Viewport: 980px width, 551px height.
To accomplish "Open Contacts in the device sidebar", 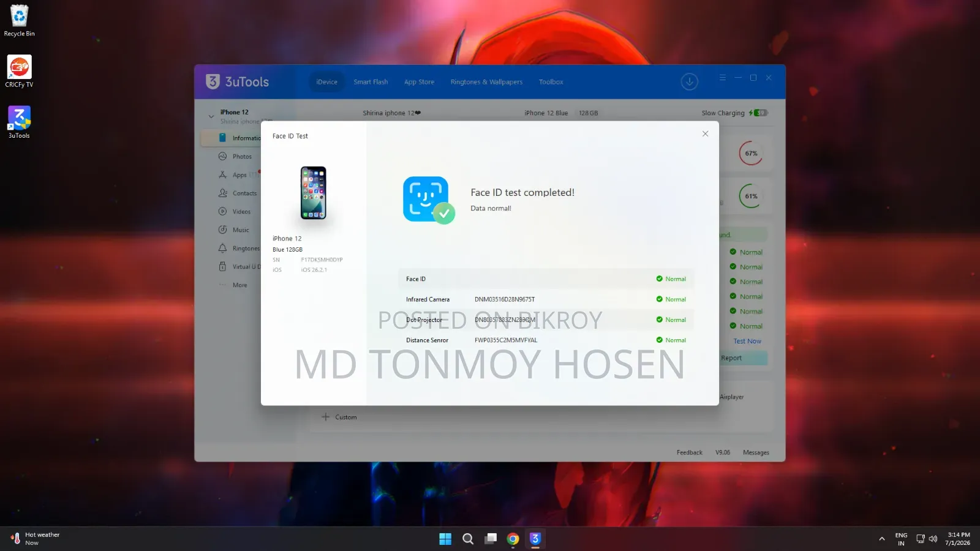I will [x=238, y=193].
